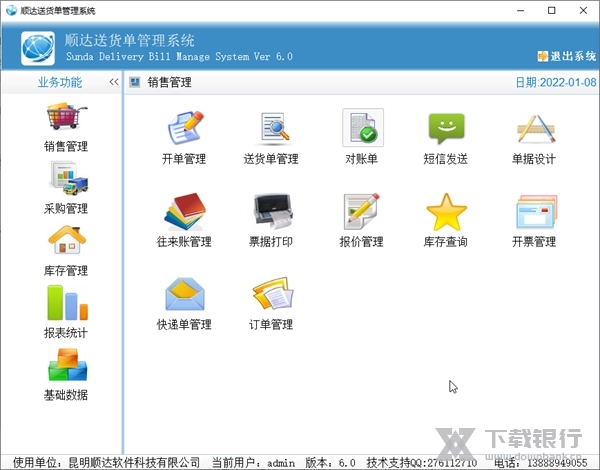Open 短信发送 SMS icon

click(x=446, y=128)
